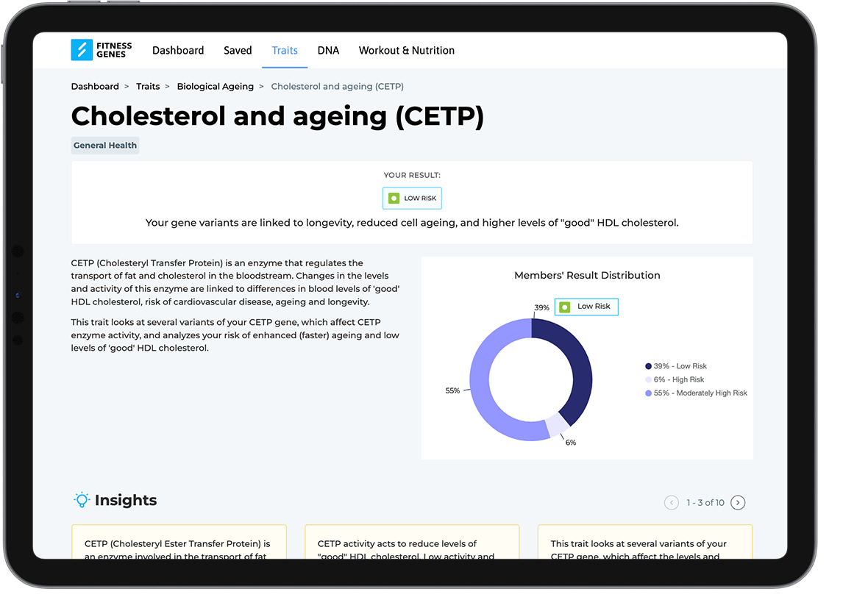Go to previous insights page arrow
The height and width of the screenshot is (611, 868).
[671, 503]
